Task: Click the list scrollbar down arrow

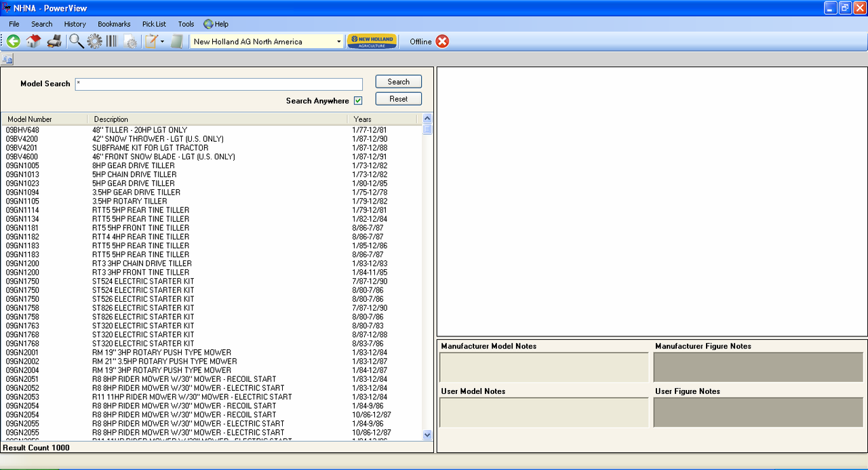Action: 427,435
